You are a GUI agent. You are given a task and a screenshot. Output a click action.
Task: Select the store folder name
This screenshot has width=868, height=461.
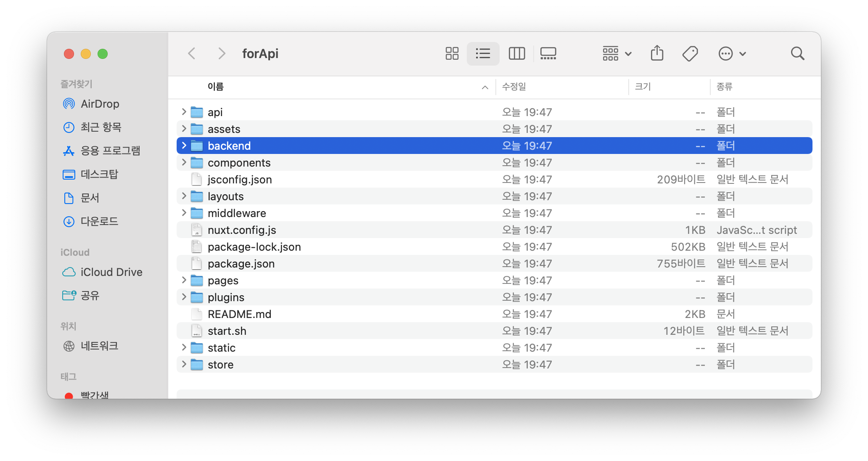point(220,365)
